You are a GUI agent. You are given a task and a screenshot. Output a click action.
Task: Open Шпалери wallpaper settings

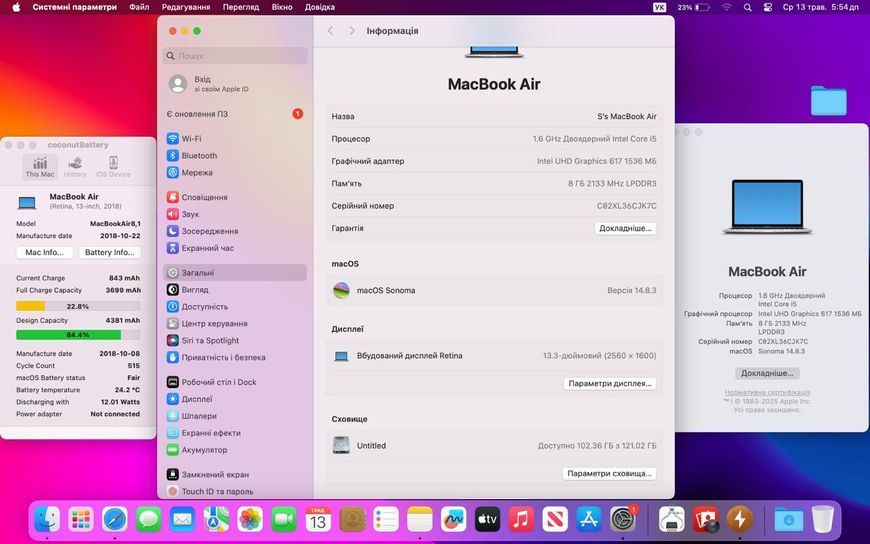pos(236,416)
